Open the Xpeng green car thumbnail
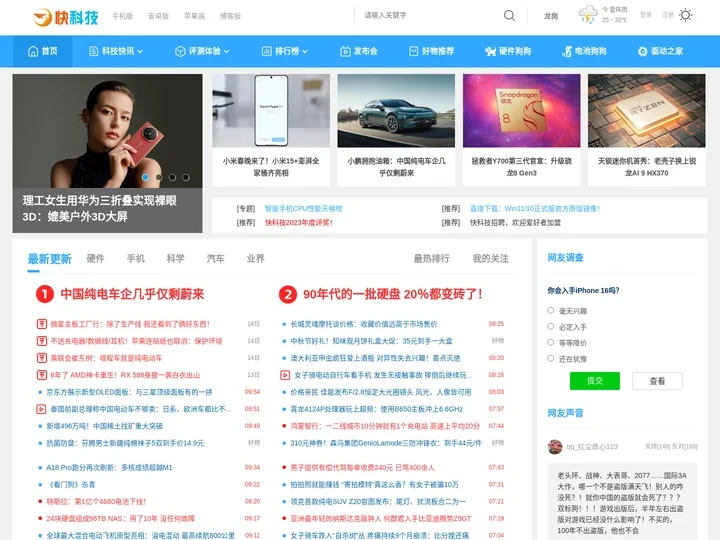The height and width of the screenshot is (540, 720). tap(396, 111)
